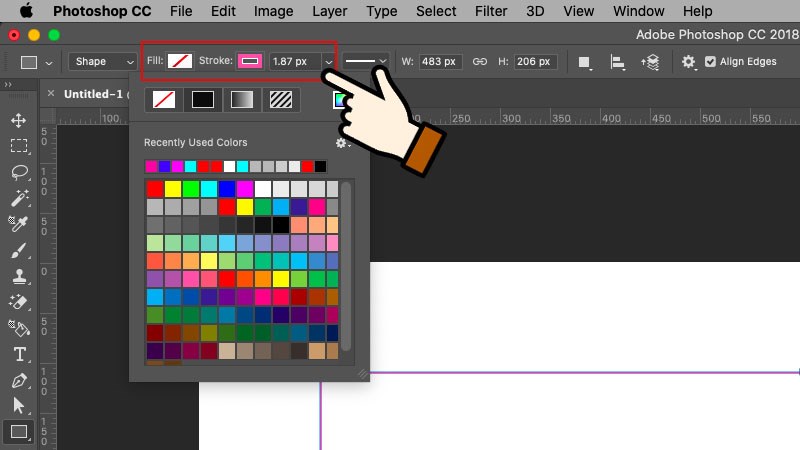Select the Move tool
800x450 pixels.
click(x=18, y=120)
